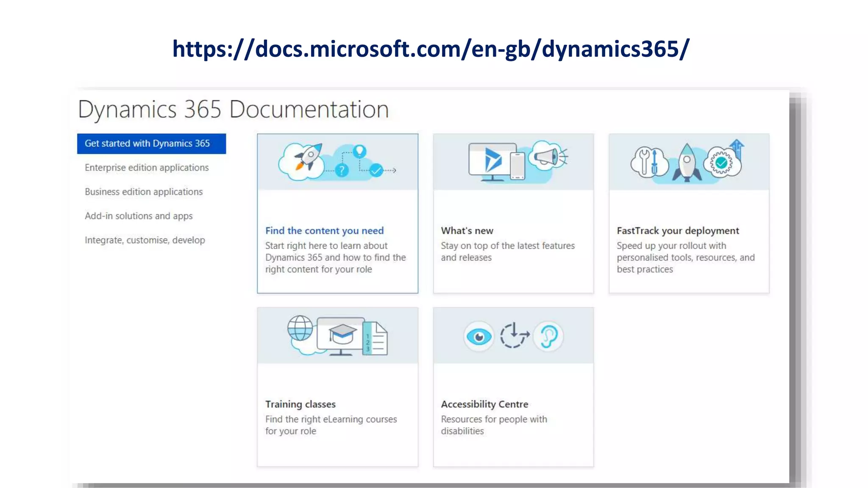Image resolution: width=868 pixels, height=488 pixels.
Task: Open Integrate, customise, develop section
Action: pyautogui.click(x=145, y=240)
